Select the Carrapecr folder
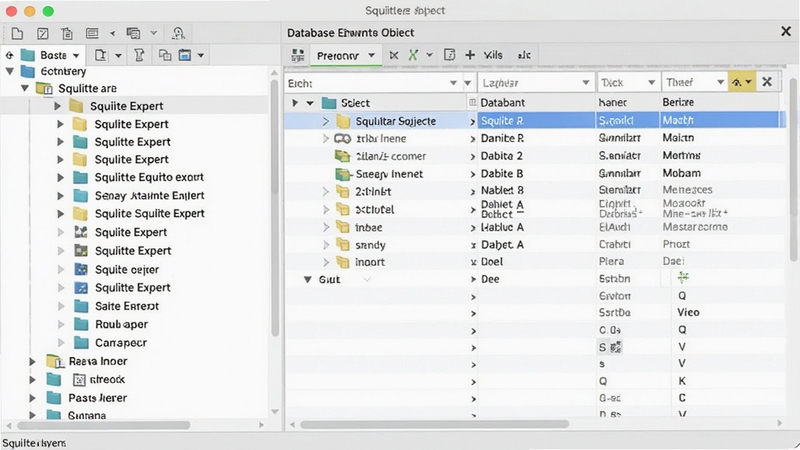Screen dimensions: 800x450 [121, 343]
